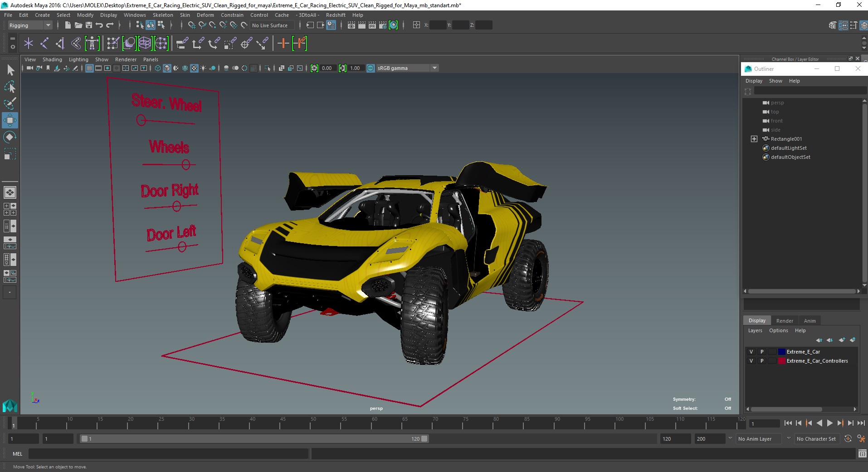Click the Create Joint tool on shelf

click(x=44, y=44)
